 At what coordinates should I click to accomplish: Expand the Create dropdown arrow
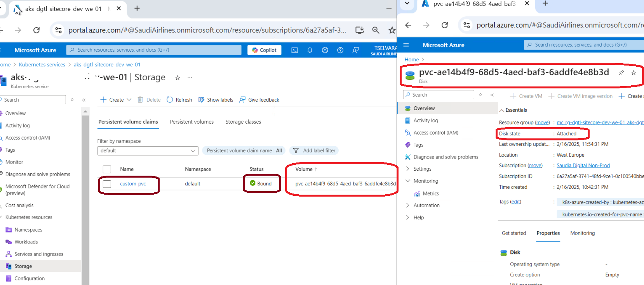(x=129, y=100)
